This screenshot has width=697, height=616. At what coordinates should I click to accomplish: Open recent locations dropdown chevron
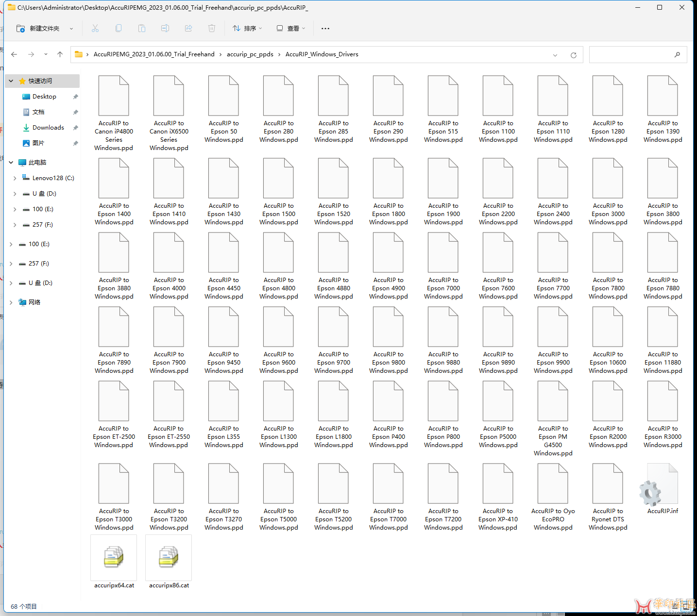(46, 54)
